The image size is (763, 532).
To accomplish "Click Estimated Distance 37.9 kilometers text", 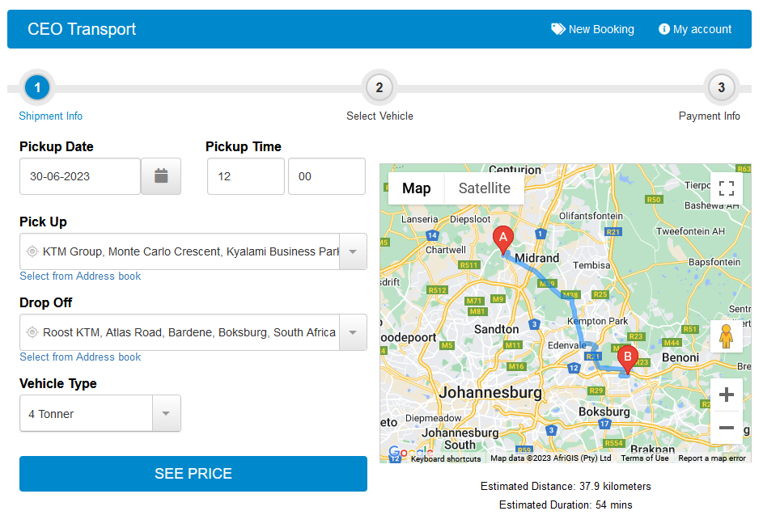I will 566,486.
